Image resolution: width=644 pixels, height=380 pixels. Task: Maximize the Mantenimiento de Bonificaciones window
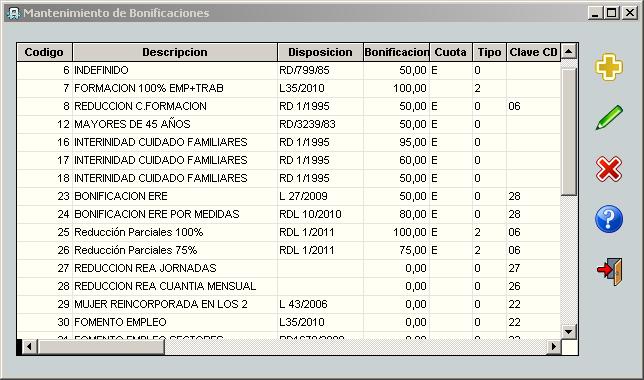point(612,13)
